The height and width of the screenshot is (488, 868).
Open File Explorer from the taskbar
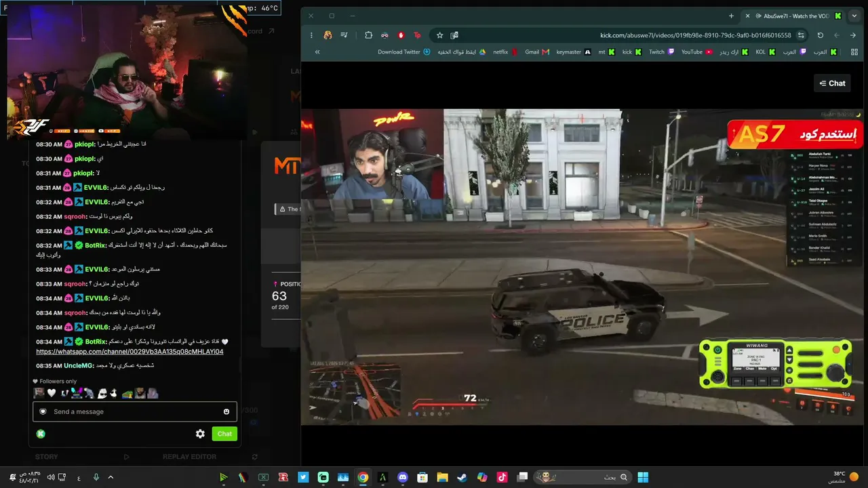[442, 477]
